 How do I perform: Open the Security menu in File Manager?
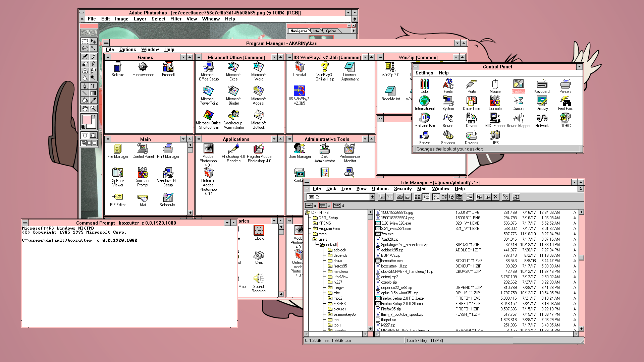[402, 188]
